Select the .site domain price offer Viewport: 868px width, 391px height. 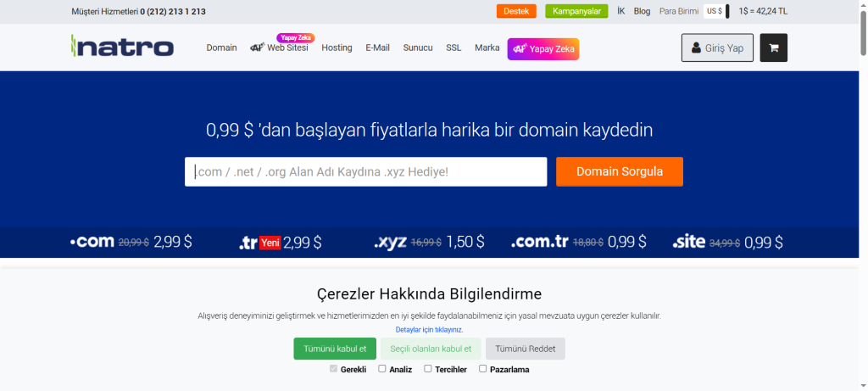[x=727, y=242]
